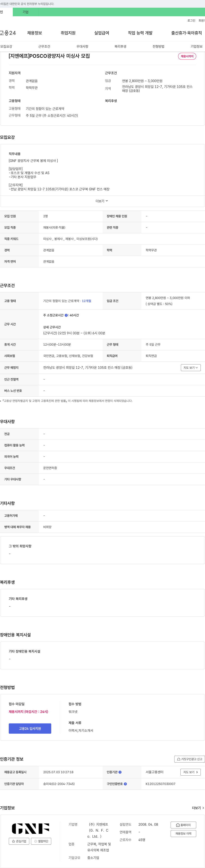
Task: Open the 취업지원 main menu
Action: coord(68,33)
